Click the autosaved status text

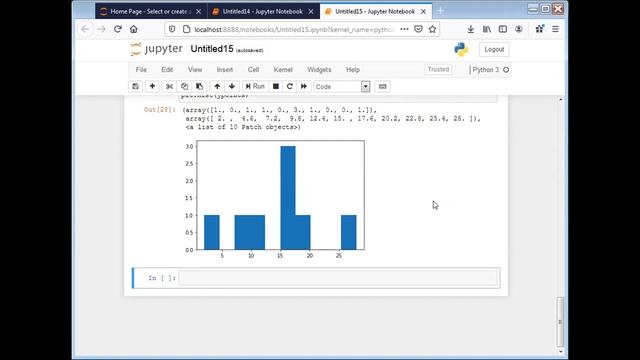point(249,51)
